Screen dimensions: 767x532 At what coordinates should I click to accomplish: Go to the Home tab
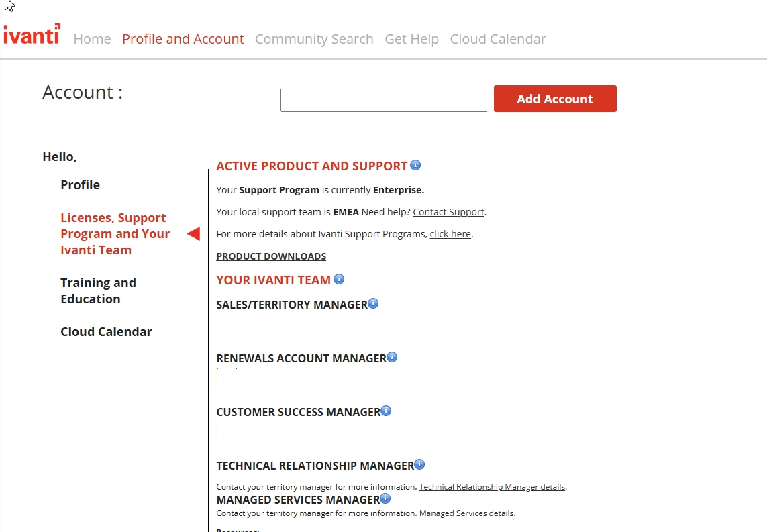tap(92, 39)
